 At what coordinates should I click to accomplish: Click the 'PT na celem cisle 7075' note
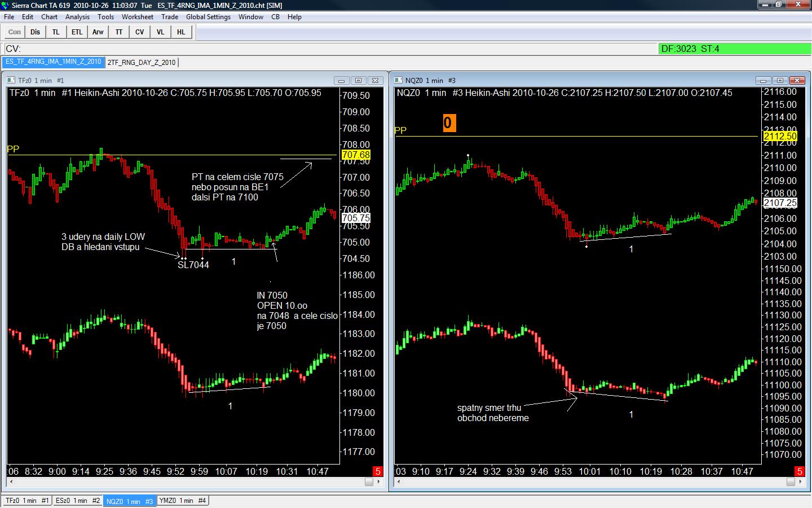pos(237,177)
